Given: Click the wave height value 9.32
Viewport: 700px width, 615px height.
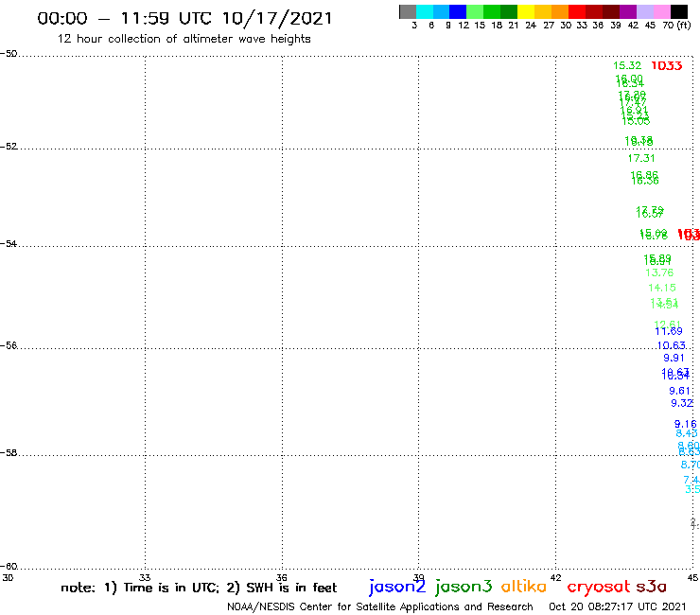Looking at the screenshot, I should tap(682, 403).
